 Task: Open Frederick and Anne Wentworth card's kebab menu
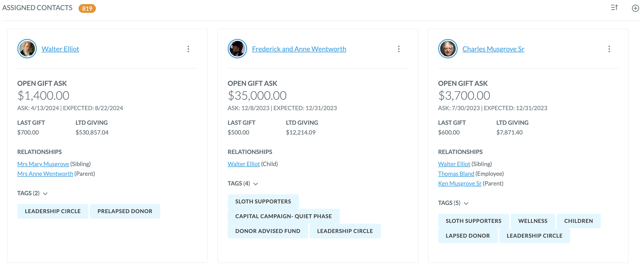click(x=399, y=49)
